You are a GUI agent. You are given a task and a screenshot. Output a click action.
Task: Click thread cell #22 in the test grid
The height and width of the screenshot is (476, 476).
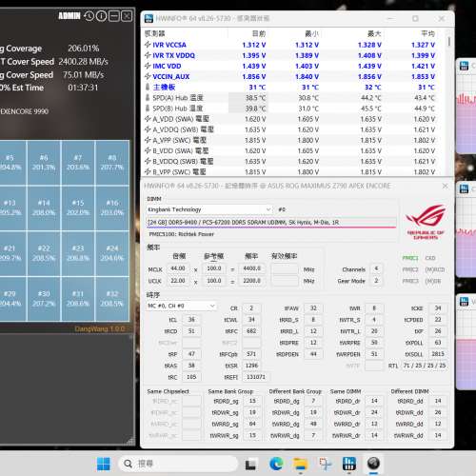click(x=44, y=253)
